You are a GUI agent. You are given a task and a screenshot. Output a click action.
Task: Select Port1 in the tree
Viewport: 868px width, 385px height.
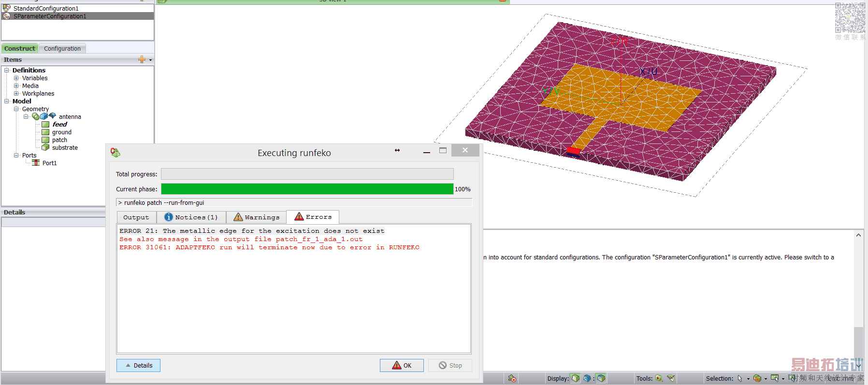[49, 163]
